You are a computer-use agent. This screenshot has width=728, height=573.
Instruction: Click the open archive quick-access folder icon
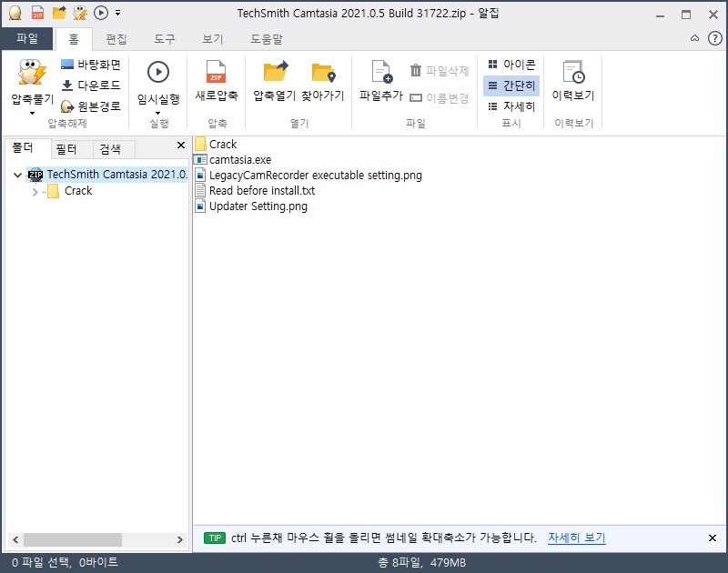pos(59,13)
